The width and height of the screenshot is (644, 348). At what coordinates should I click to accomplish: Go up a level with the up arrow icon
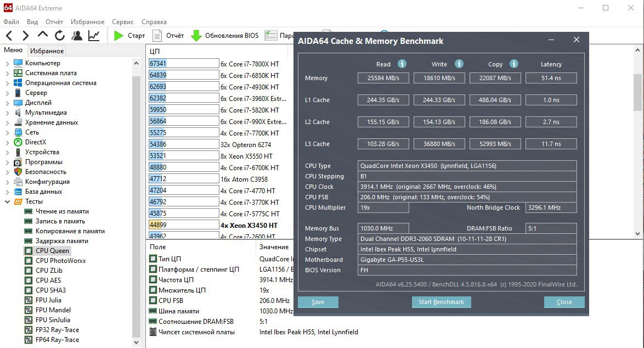point(42,35)
